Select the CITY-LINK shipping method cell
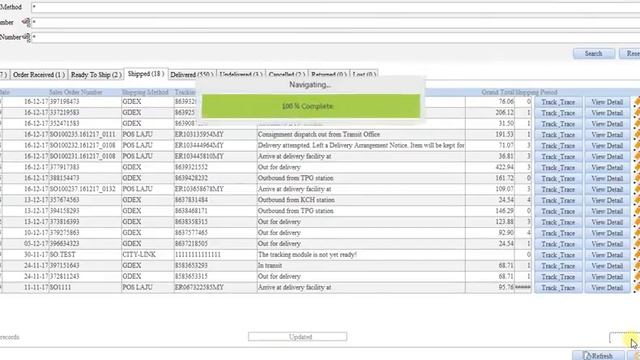The width and height of the screenshot is (640, 360). (147, 255)
